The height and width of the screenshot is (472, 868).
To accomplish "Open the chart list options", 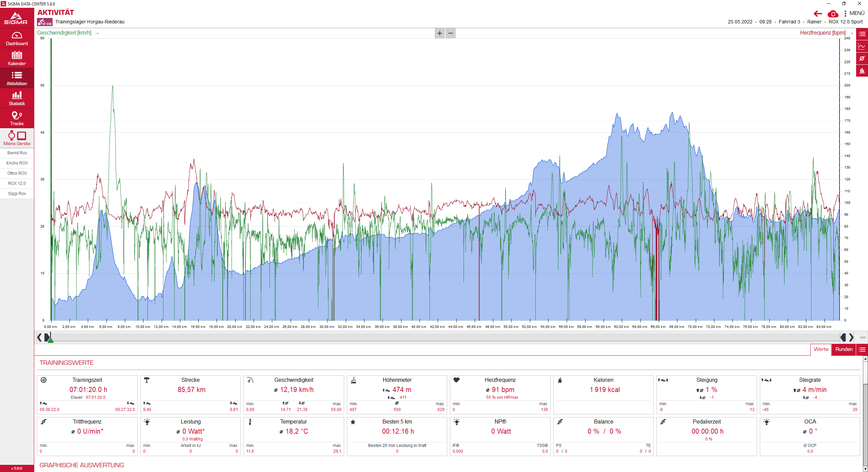I will tap(862, 34).
